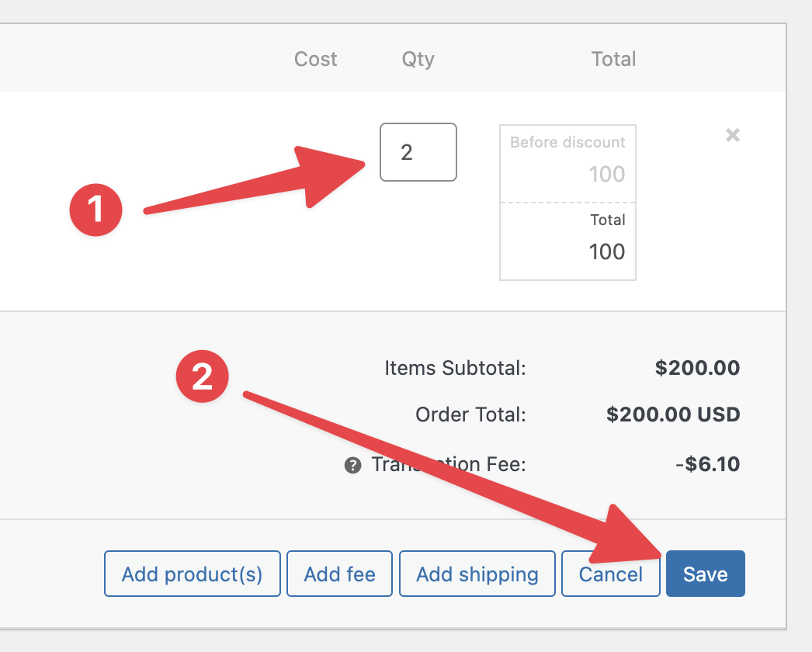812x652 pixels.
Task: Click the Order Total label
Action: click(x=470, y=414)
